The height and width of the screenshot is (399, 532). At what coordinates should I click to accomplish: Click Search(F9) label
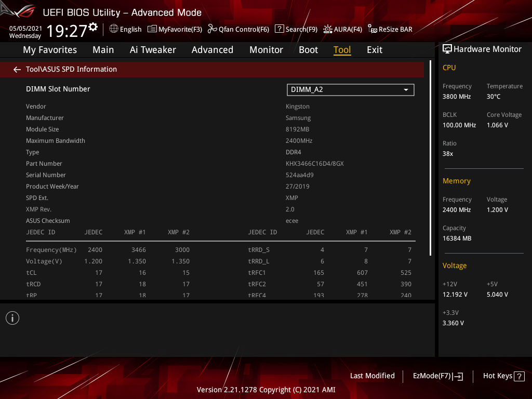(301, 30)
